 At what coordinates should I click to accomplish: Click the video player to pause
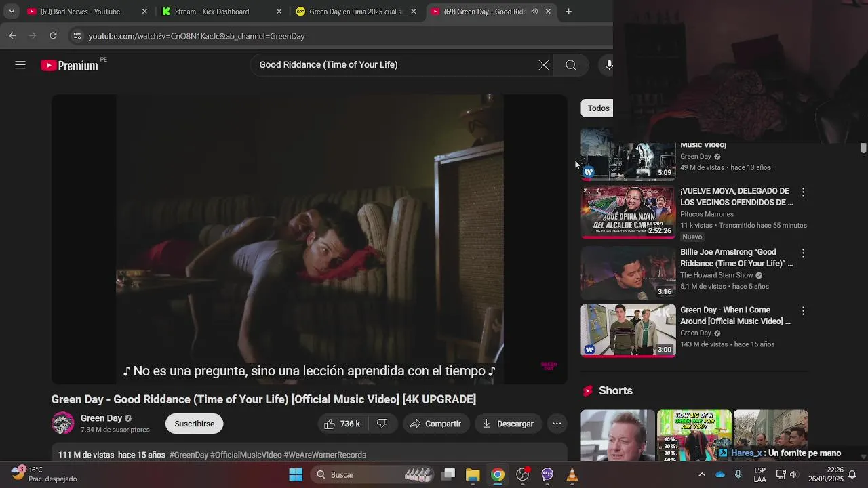coord(309,239)
